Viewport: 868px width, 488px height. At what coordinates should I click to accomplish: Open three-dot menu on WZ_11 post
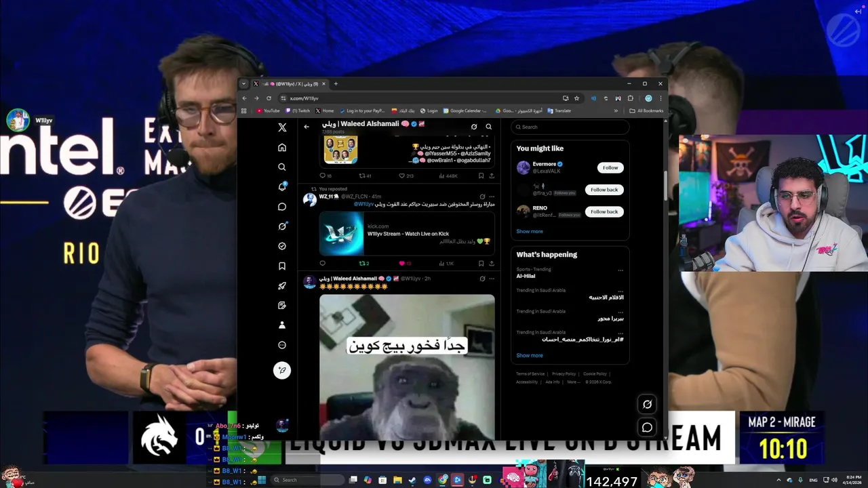click(x=492, y=197)
